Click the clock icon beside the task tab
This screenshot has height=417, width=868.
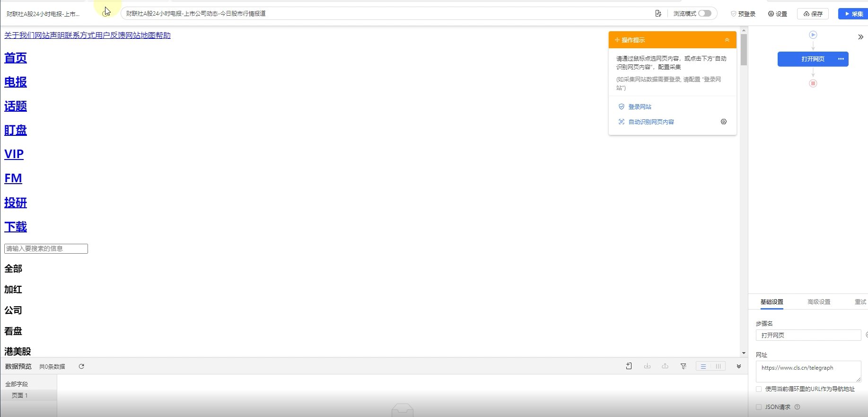coord(105,14)
